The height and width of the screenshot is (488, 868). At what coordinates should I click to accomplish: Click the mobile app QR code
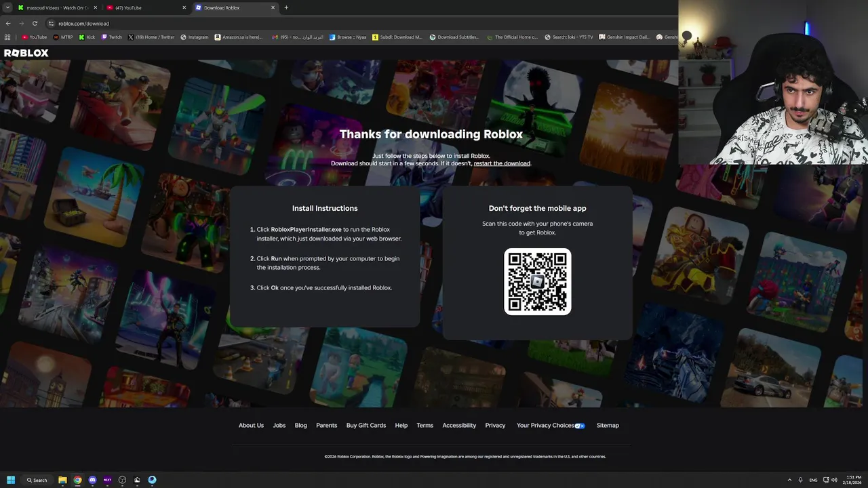538,282
